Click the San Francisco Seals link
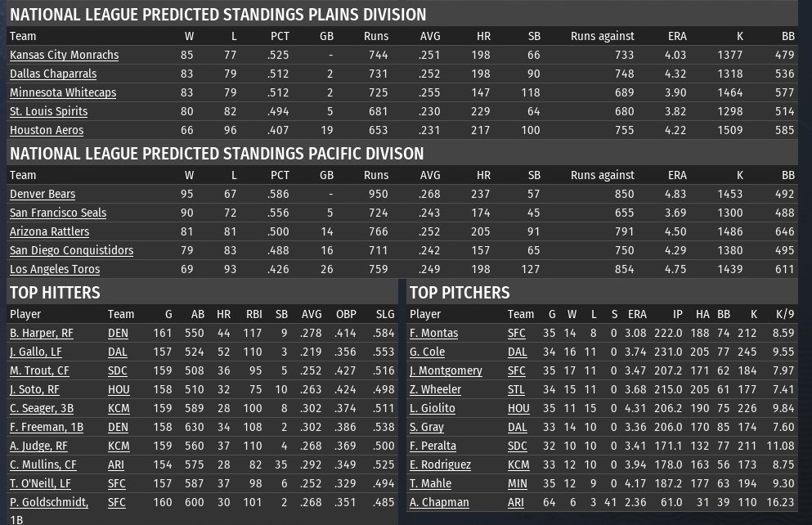Viewport: 812px width, 525px height. [58, 213]
